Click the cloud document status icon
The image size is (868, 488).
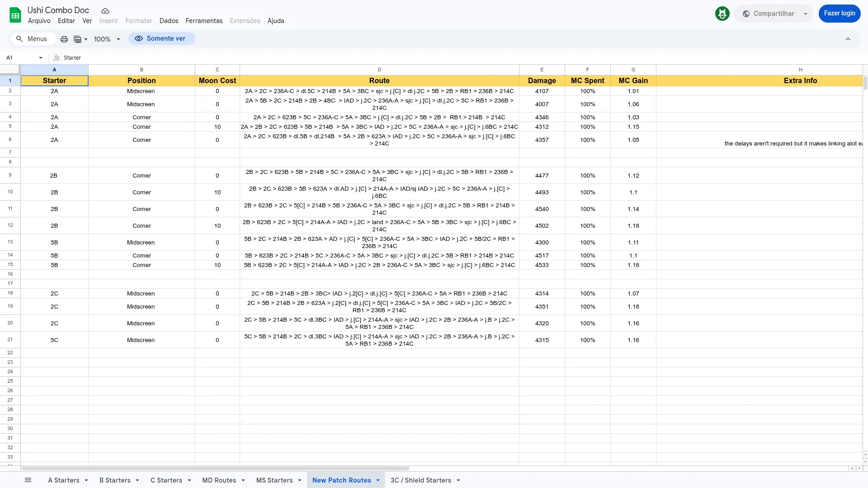click(105, 11)
